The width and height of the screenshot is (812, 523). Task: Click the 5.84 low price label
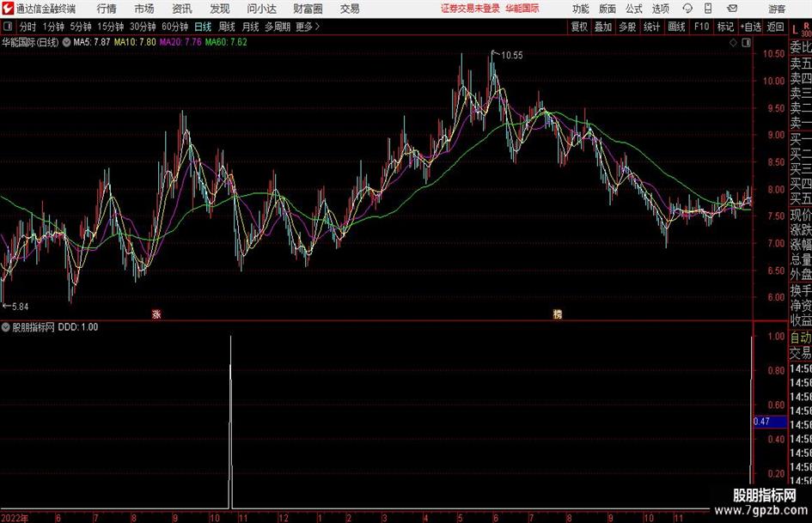(x=20, y=307)
